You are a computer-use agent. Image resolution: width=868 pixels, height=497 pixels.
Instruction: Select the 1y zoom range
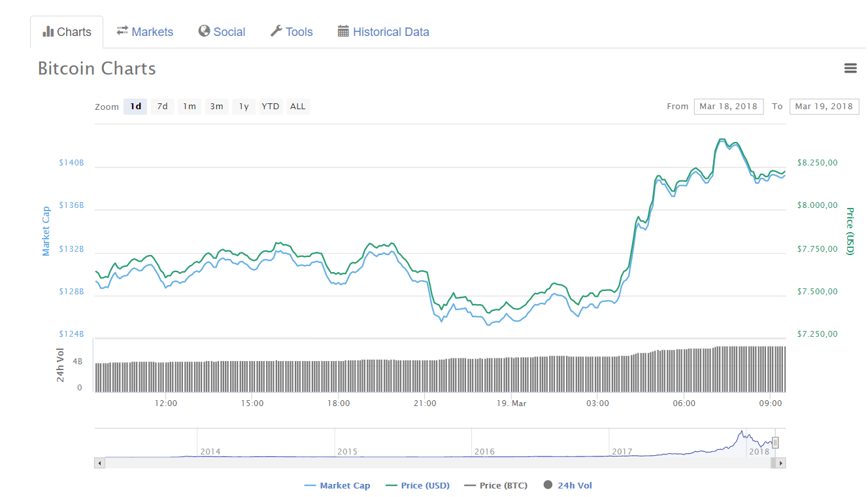244,107
